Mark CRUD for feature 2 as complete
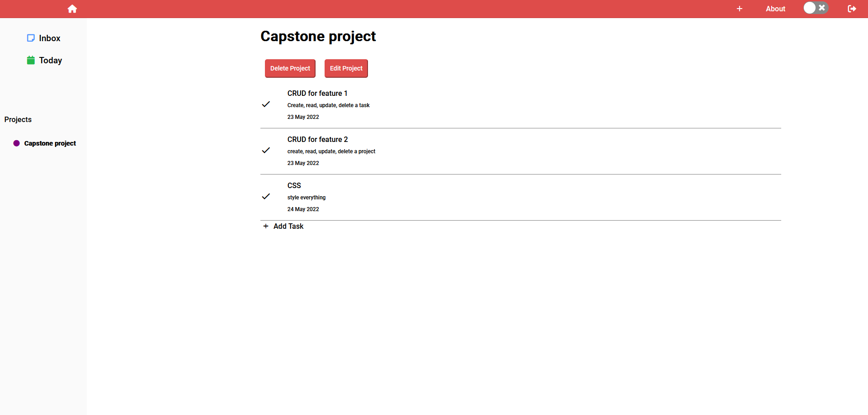 tap(266, 150)
